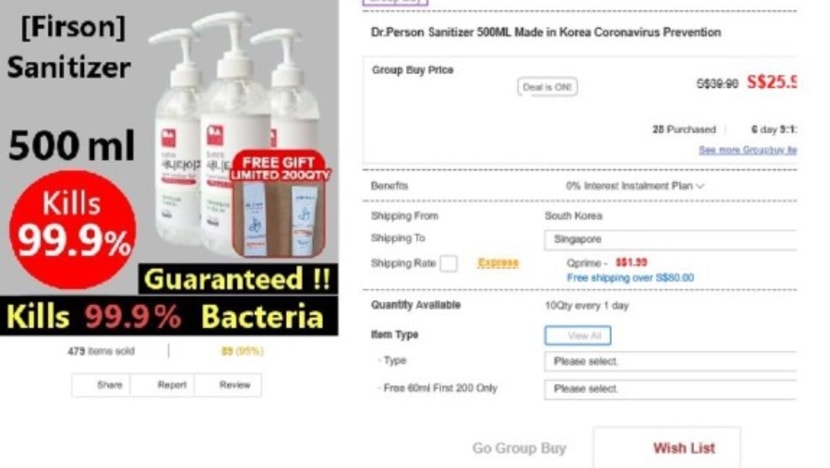Click the Dr.Person Sanitizer product title
The image size is (830, 468).
[x=546, y=32]
